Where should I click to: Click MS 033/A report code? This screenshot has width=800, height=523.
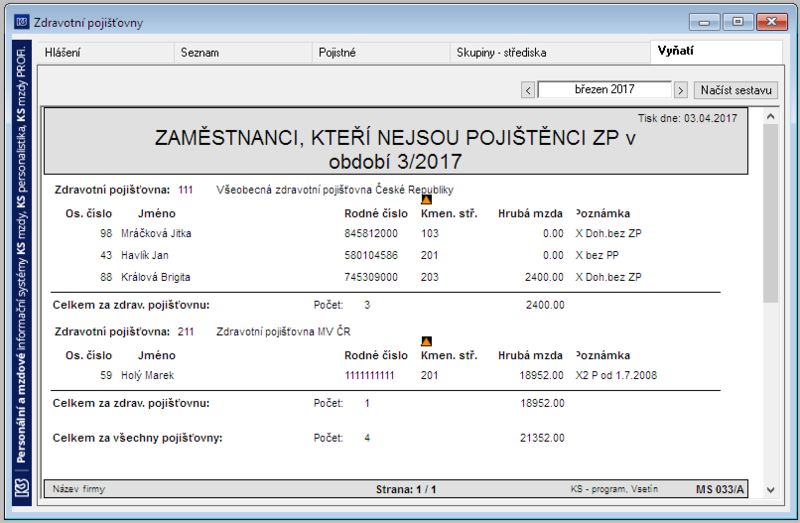click(x=720, y=489)
